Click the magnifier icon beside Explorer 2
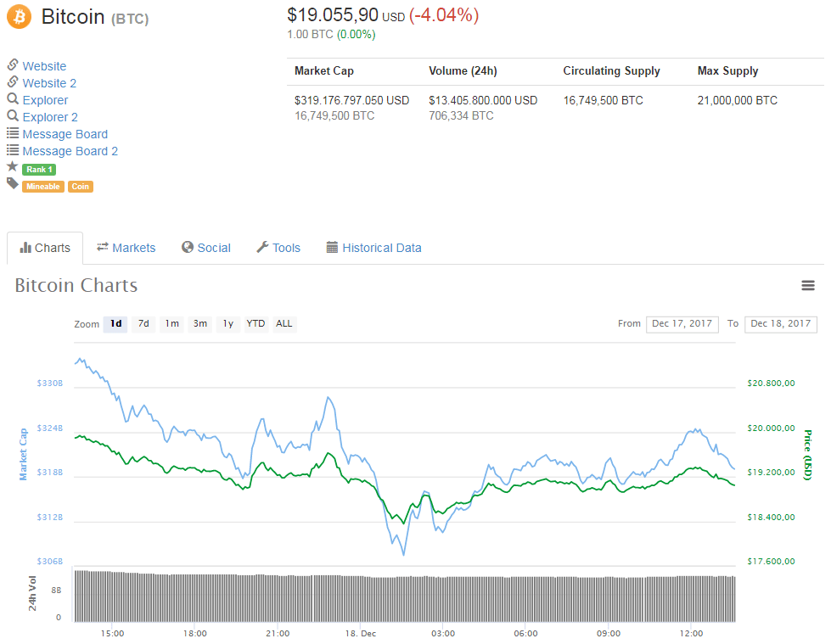The image size is (831, 644). tap(13, 115)
